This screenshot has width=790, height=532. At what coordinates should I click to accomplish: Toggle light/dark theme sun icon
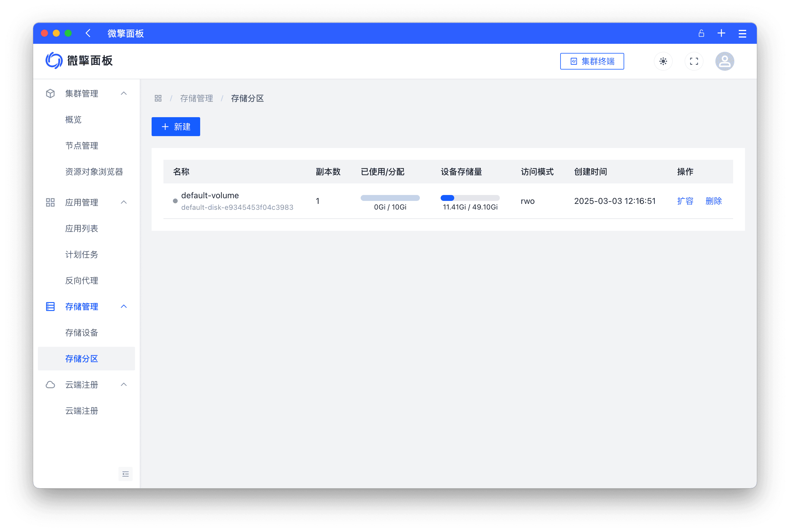(x=663, y=62)
